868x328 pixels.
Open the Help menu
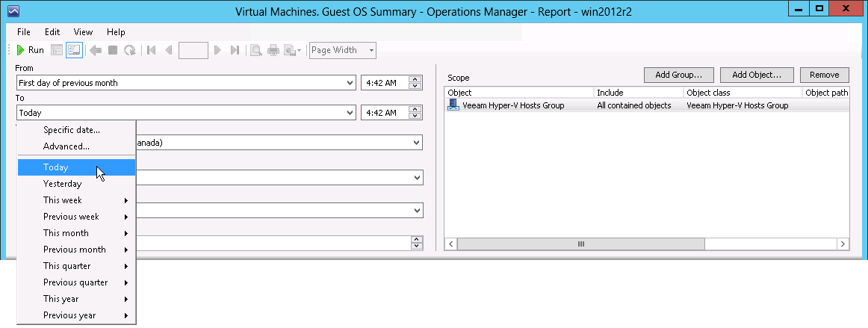[116, 32]
